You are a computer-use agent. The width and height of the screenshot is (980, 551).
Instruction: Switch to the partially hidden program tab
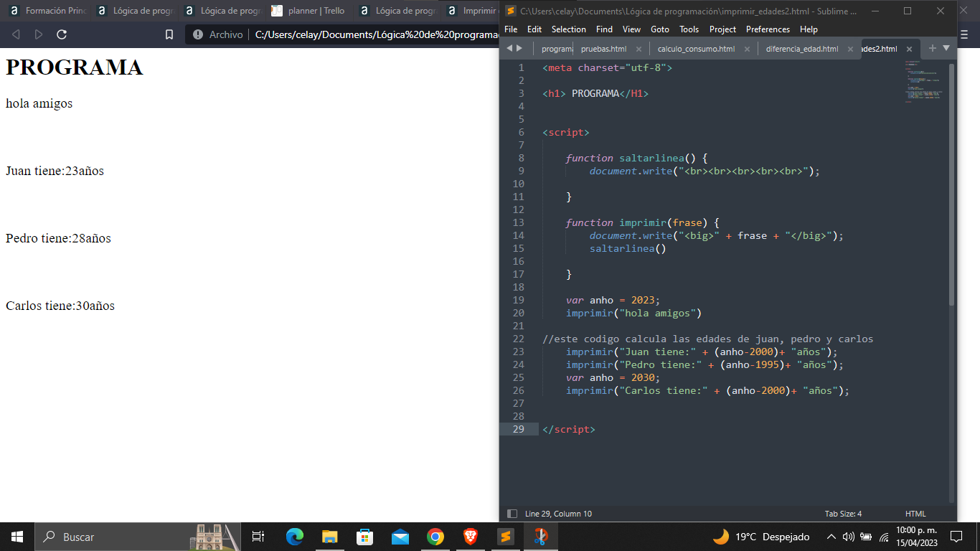pos(556,49)
